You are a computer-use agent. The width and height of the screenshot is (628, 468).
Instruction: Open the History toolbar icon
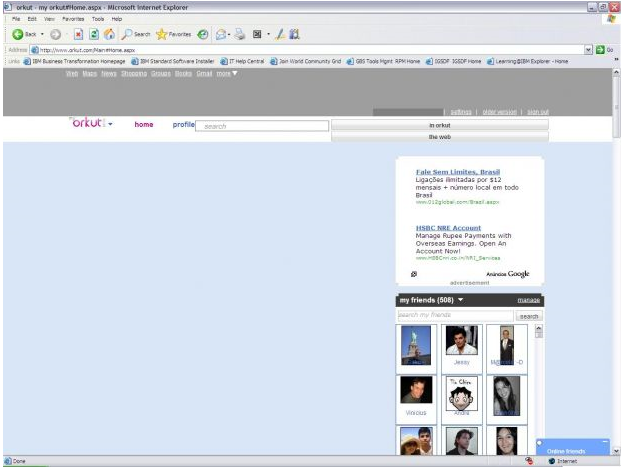[x=203, y=34]
